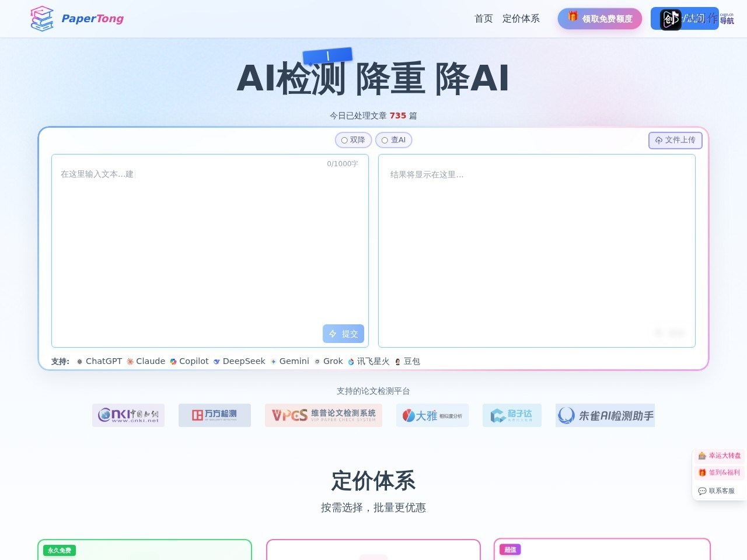
Task: Open the 幸运大转盘 floating widget
Action: point(720,456)
